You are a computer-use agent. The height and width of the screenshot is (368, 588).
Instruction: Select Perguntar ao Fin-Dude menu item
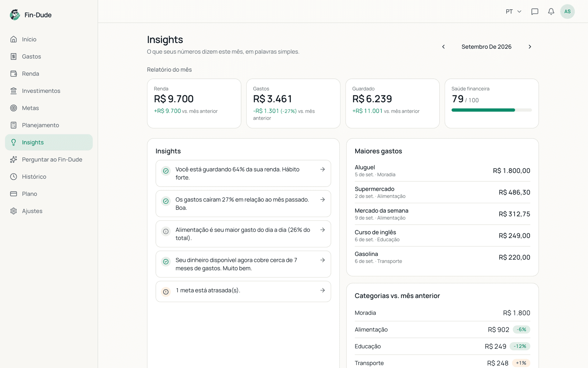(49, 159)
